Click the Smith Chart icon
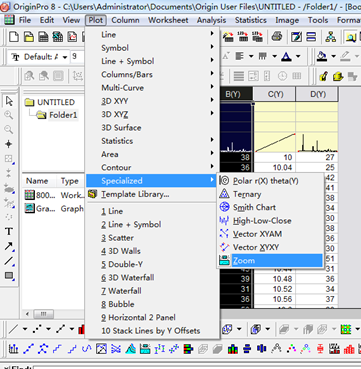 click(225, 207)
